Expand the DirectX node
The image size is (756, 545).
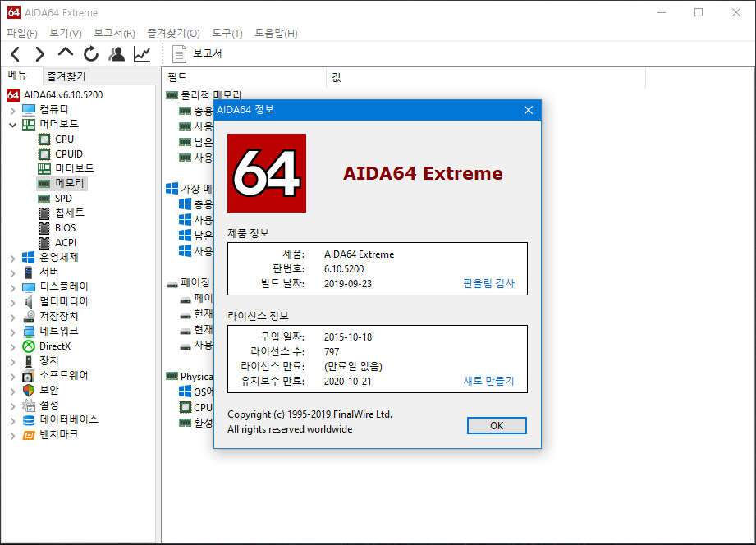point(12,347)
